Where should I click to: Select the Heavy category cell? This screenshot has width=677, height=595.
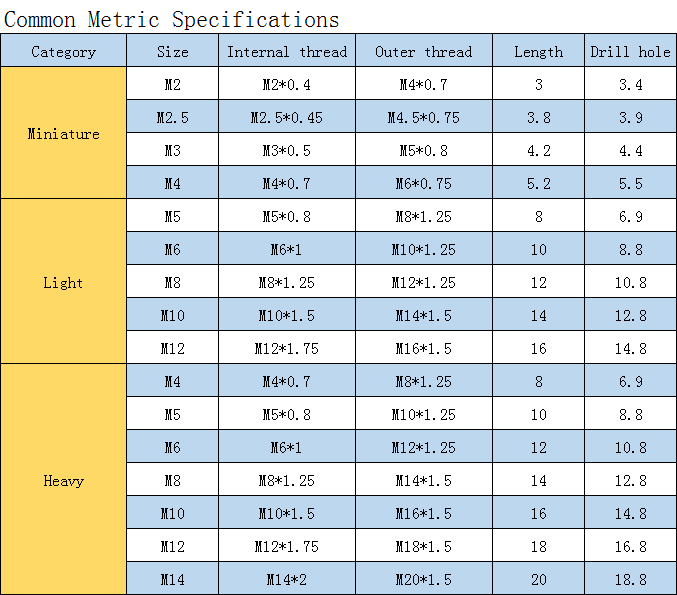(63, 479)
